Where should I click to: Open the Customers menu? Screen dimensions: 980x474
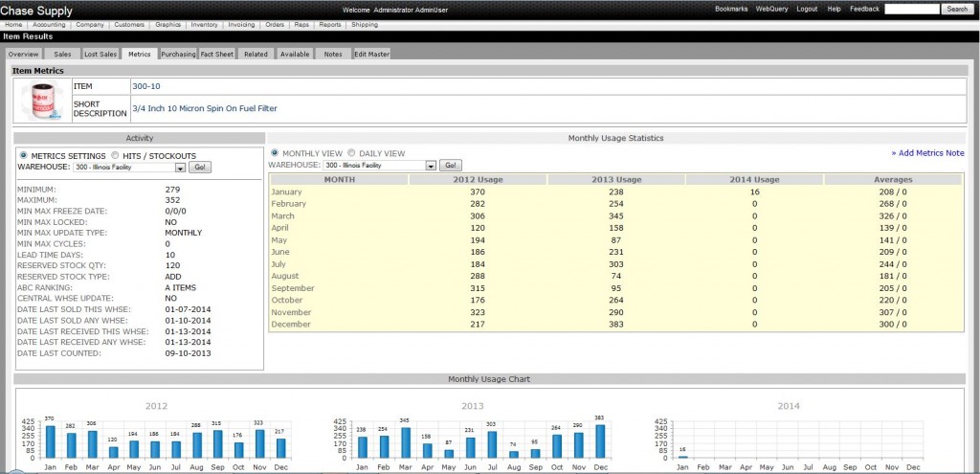click(x=130, y=25)
